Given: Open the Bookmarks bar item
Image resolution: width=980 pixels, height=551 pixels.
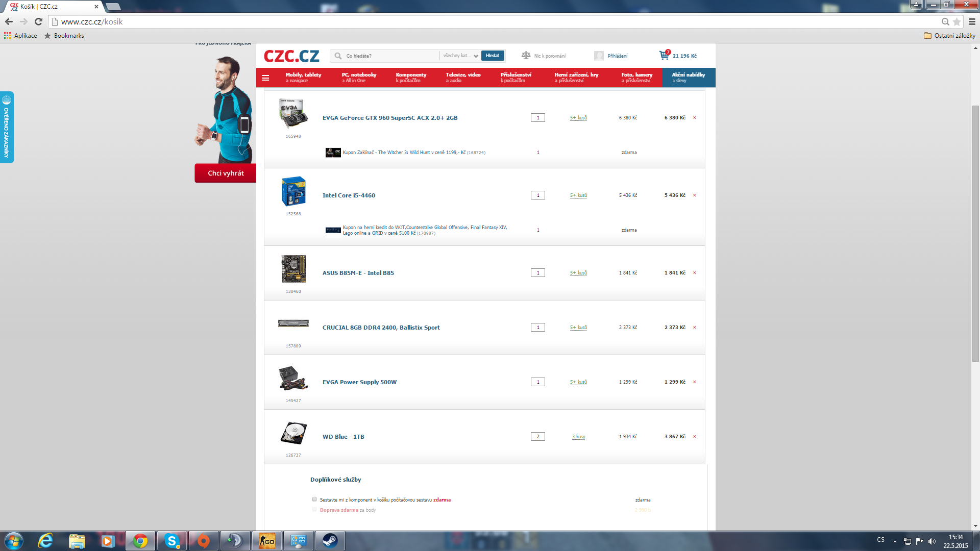Looking at the screenshot, I should [x=64, y=36].
